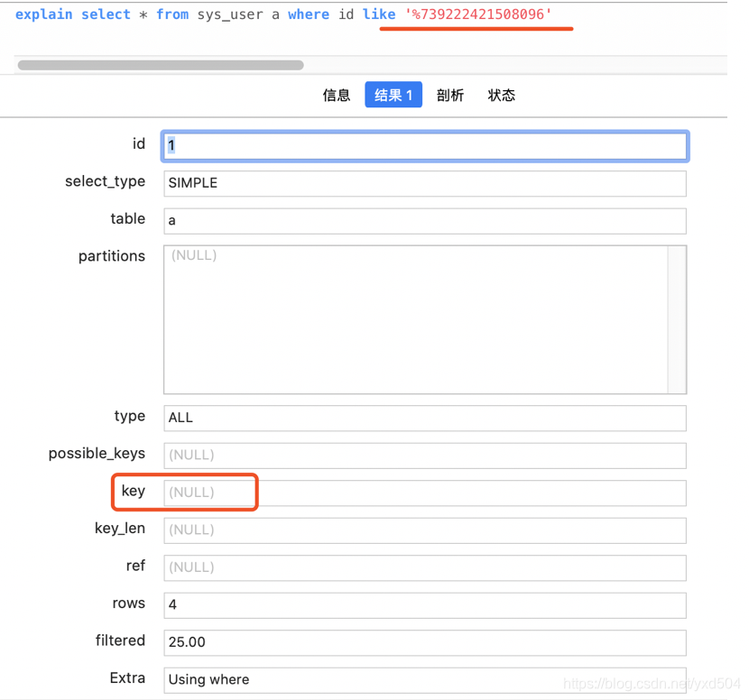749x700 pixels.
Task: Click the 'possible_keys' field label
Action: point(97,453)
